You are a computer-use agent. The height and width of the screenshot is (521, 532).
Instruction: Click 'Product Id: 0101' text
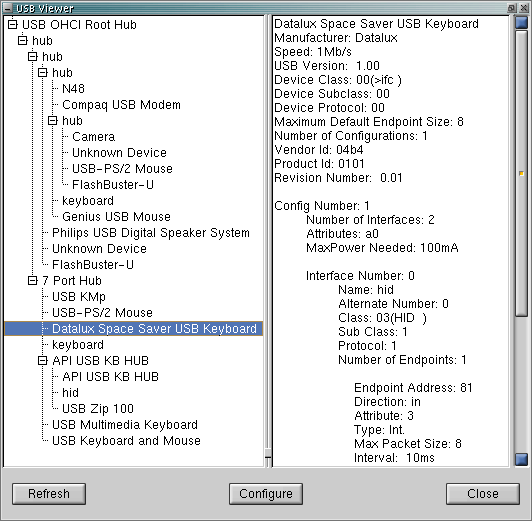[x=319, y=164]
